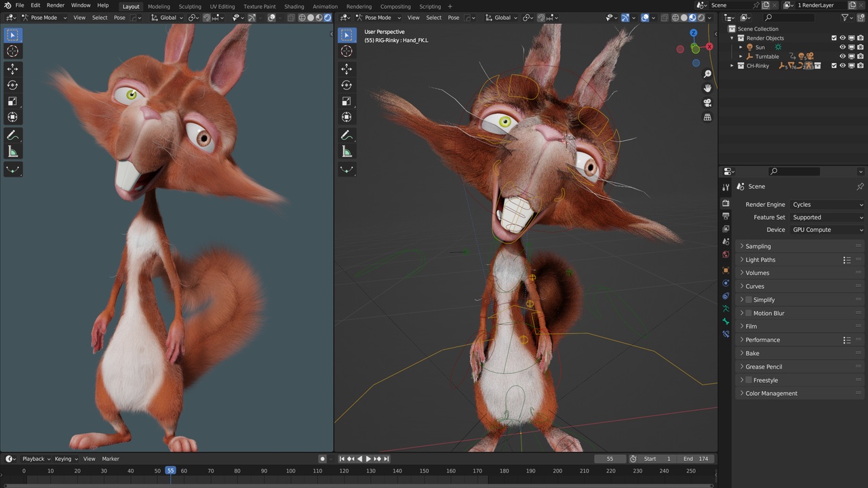Image resolution: width=868 pixels, height=488 pixels.
Task: Open the Render Engine dropdown showing Cycles
Action: pyautogui.click(x=827, y=205)
